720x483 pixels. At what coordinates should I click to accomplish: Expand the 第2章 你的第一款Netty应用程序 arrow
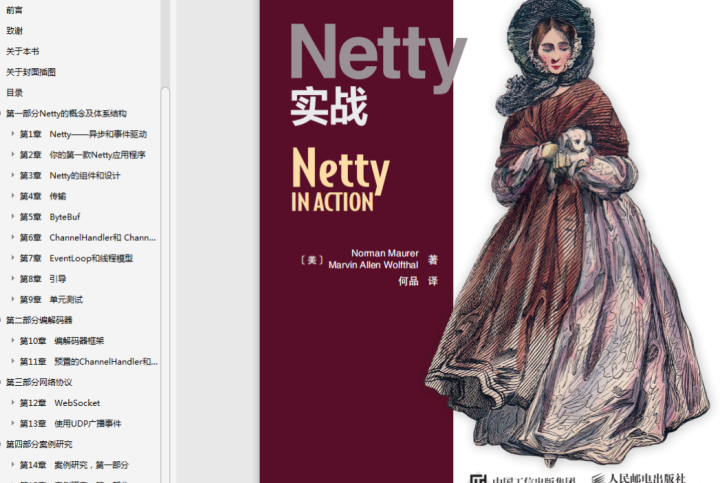tap(12, 154)
